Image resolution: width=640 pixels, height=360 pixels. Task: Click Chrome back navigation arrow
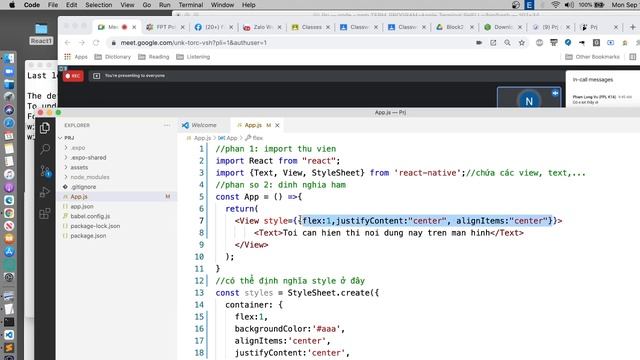pos(68,42)
